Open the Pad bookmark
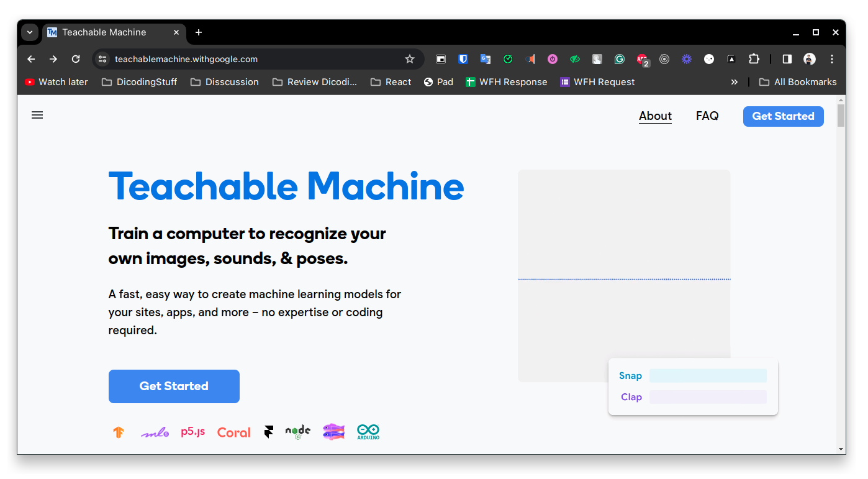The image size is (868, 479). (x=438, y=82)
